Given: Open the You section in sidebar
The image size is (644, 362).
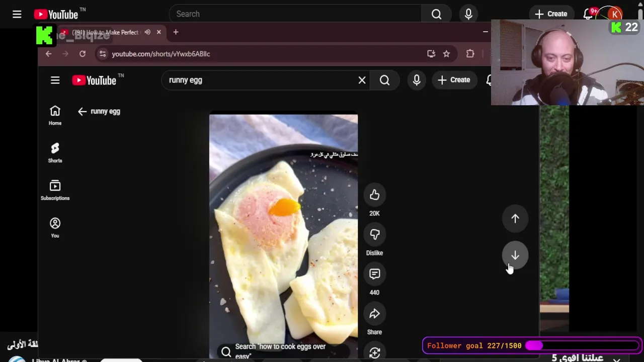Looking at the screenshot, I should [x=55, y=228].
